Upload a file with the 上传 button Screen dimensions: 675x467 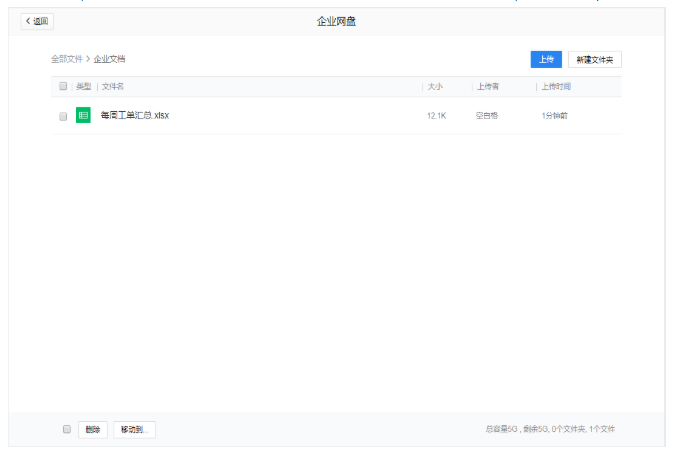pyautogui.click(x=545, y=60)
